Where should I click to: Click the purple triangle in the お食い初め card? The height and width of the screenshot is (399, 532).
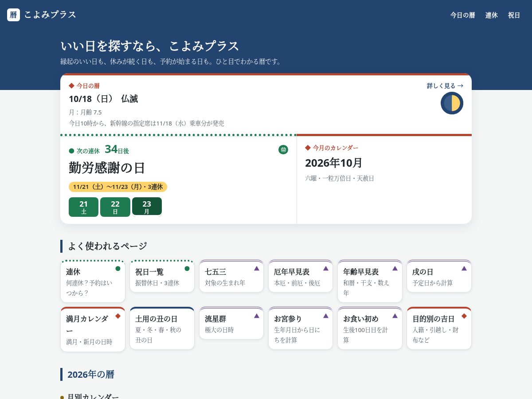[395, 316]
